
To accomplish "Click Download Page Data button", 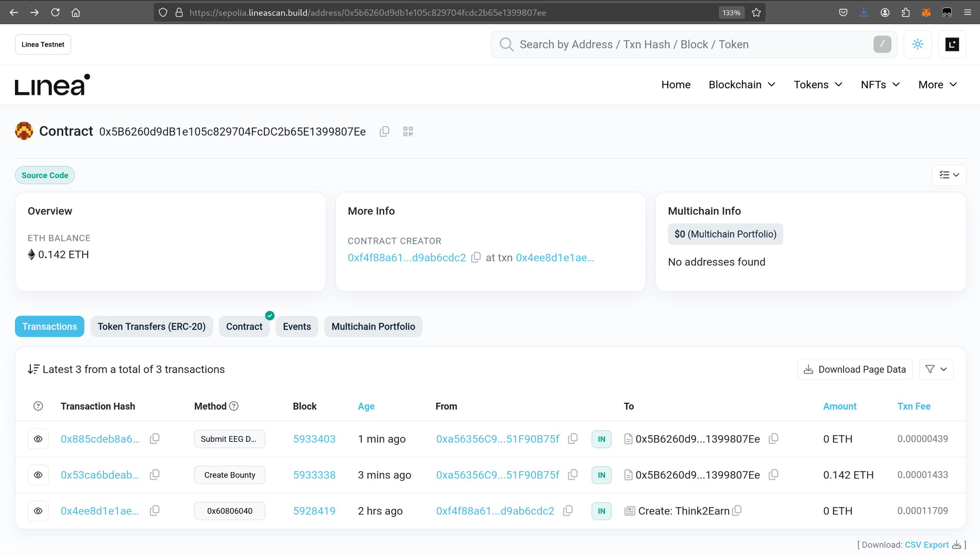I will pyautogui.click(x=855, y=369).
